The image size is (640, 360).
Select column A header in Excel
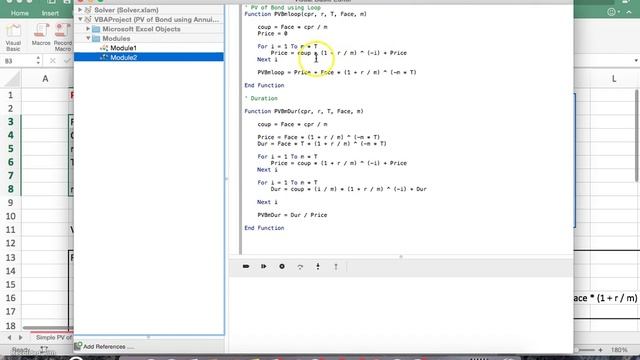click(x=45, y=78)
